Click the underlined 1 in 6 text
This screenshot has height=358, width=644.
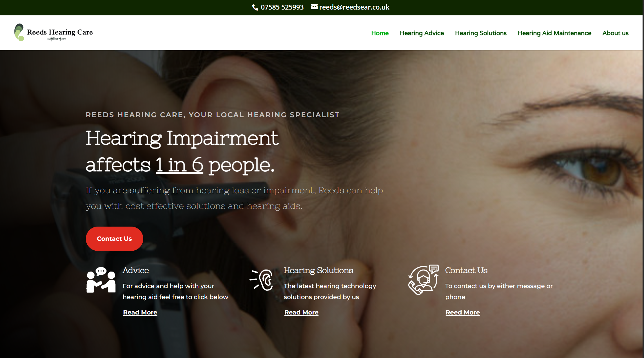click(x=179, y=165)
